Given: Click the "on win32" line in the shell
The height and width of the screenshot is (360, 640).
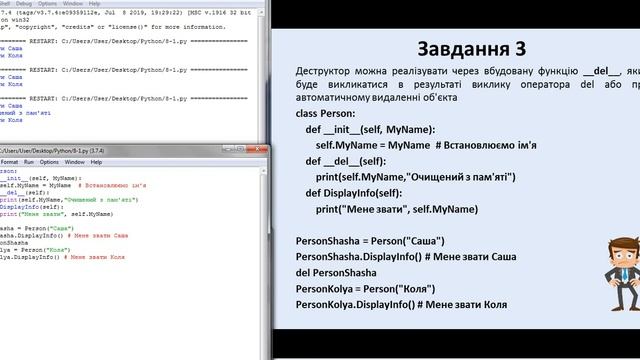Looking at the screenshot, I should 15,20.
